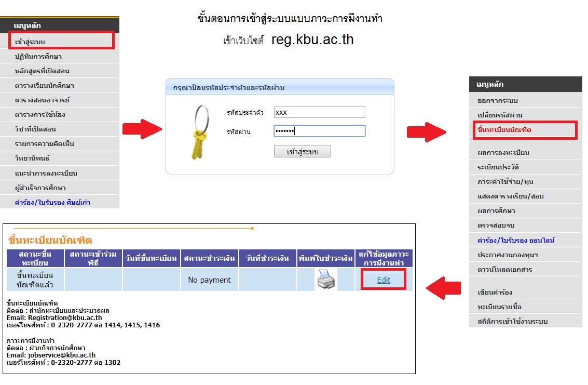Click the printer icon for payment slip
This screenshot has height=385, width=588.
(325, 279)
